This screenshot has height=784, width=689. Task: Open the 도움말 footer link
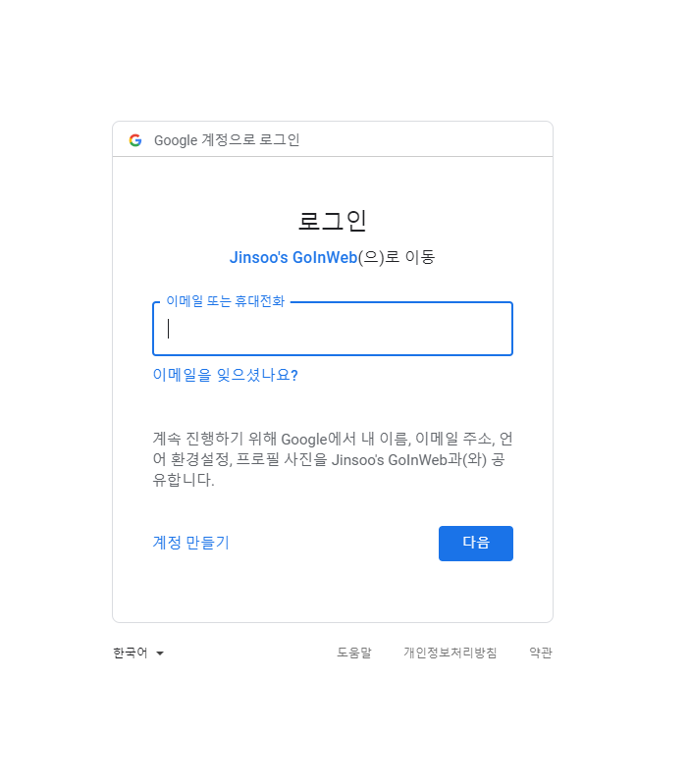click(x=354, y=653)
